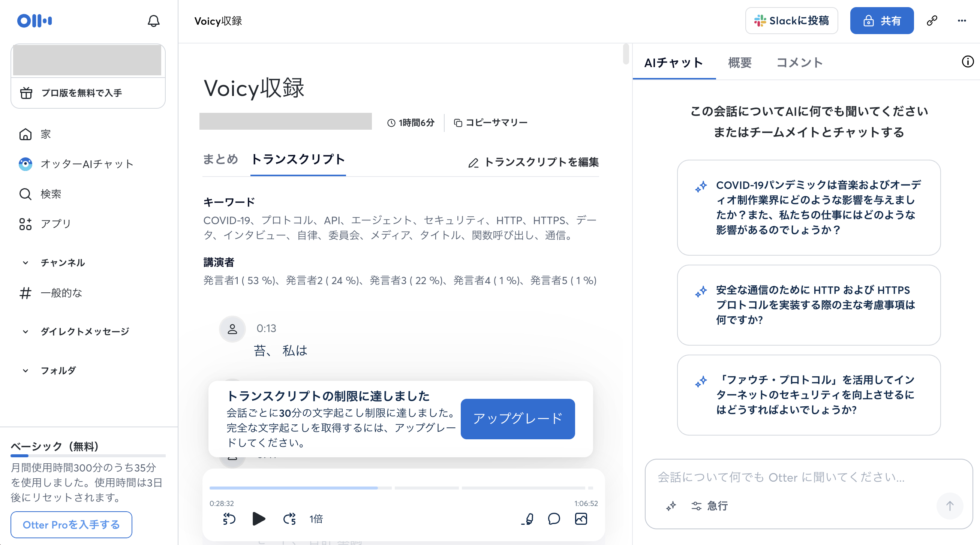Collapse the ダイレクトメッセージ section
980x545 pixels.
pos(25,331)
